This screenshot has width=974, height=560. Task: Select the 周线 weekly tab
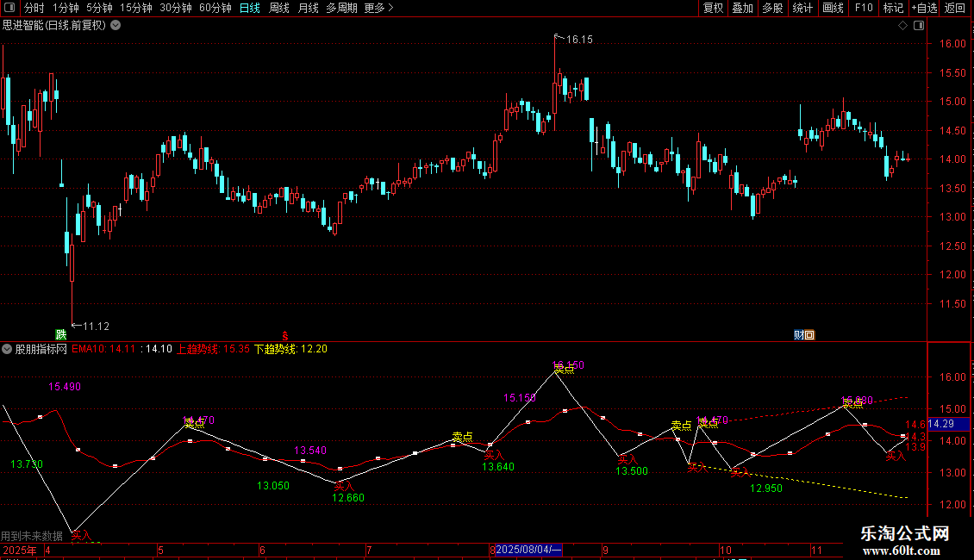279,8
